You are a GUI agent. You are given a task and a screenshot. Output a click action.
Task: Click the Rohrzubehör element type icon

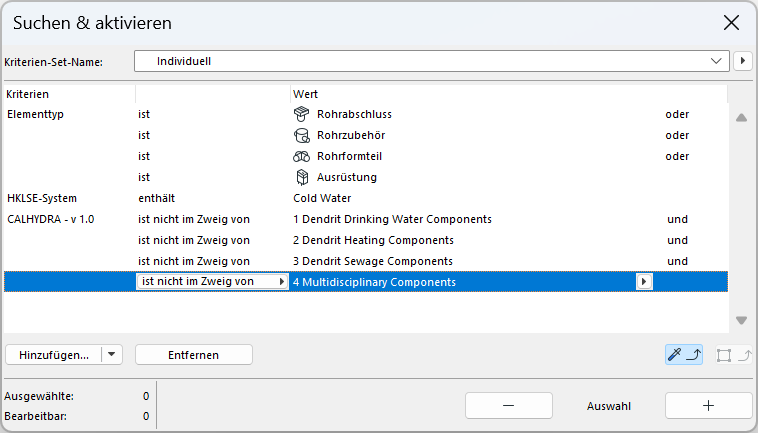point(300,135)
